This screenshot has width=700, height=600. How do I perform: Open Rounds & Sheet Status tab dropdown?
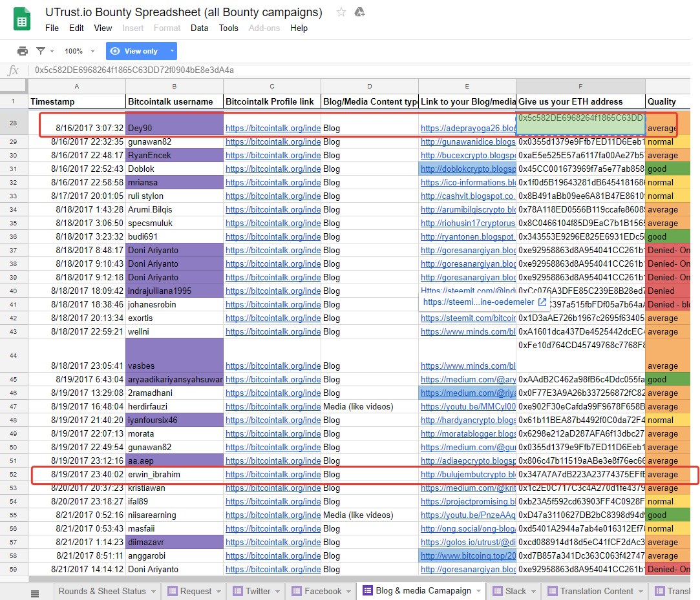click(154, 592)
